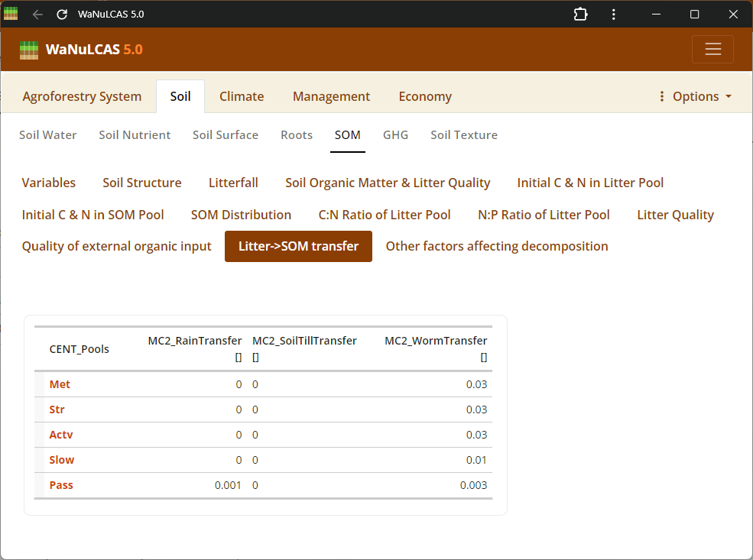Viewport: 753px width, 560px height.
Task: Edit the Pass MC2_RainTransfer value 0.001
Action: tap(228, 485)
